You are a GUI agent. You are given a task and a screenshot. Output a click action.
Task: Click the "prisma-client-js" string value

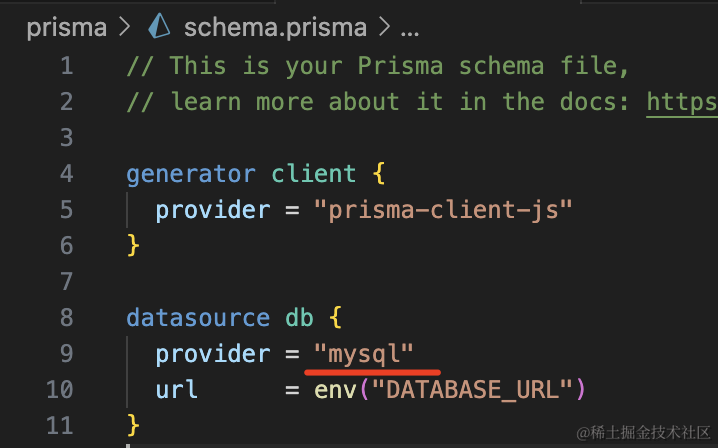click(x=443, y=210)
